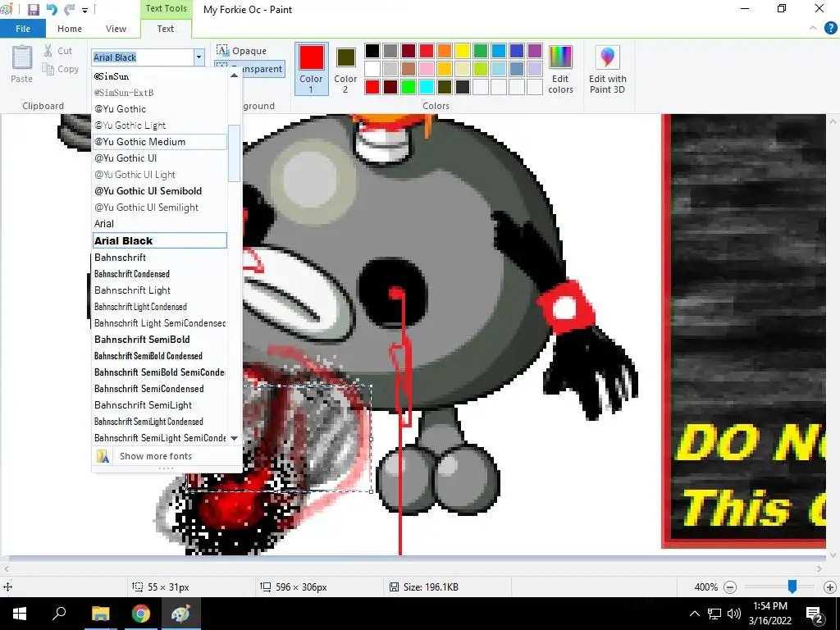Click the Save icon in quick access toolbar
840x630 pixels.
pos(33,10)
